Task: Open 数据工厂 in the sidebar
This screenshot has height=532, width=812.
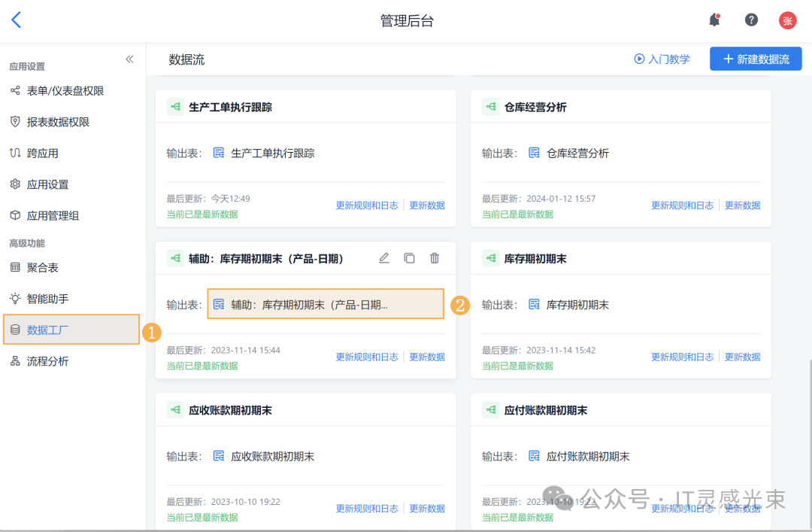Action: 47,330
